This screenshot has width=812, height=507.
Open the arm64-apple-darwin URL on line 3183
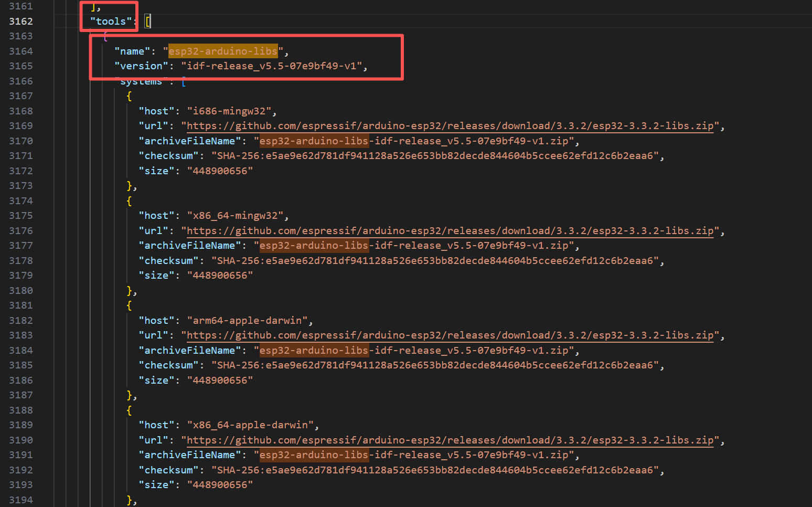450,335
